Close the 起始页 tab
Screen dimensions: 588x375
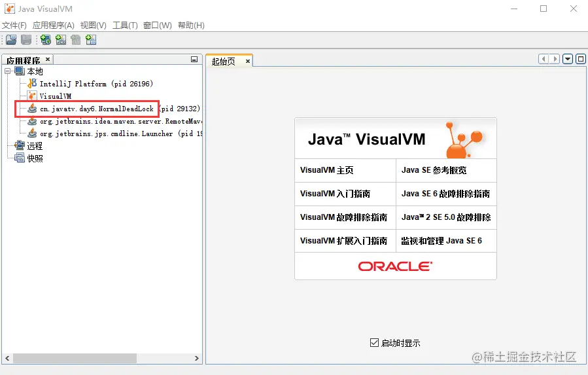tap(247, 61)
